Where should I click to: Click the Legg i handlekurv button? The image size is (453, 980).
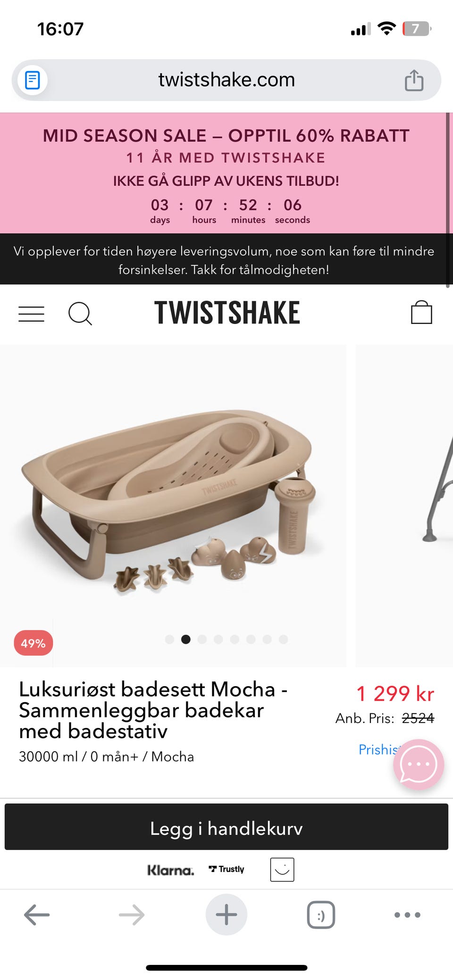(226, 827)
